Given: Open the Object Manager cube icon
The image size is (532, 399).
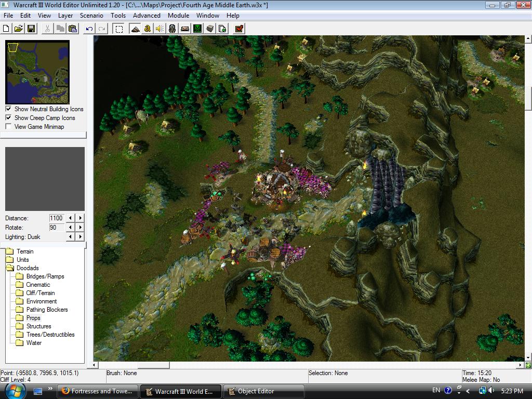Looking at the screenshot, I should click(210, 29).
